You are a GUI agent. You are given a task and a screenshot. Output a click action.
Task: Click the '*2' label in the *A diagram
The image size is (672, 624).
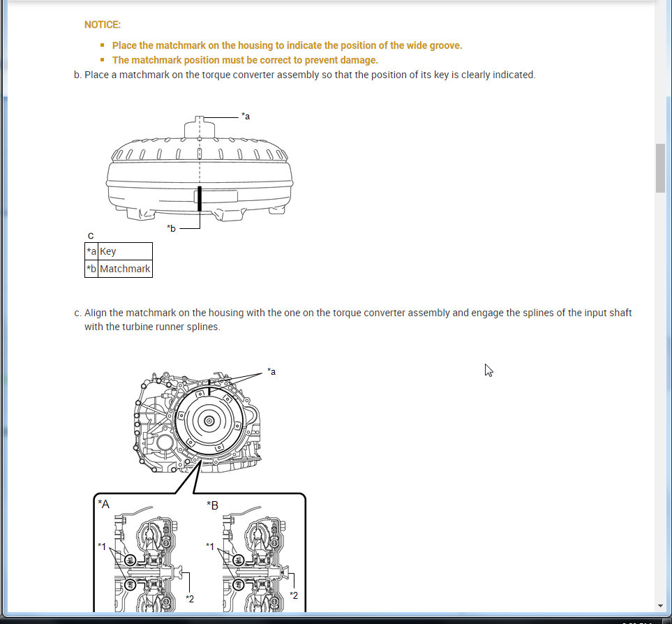tap(190, 599)
